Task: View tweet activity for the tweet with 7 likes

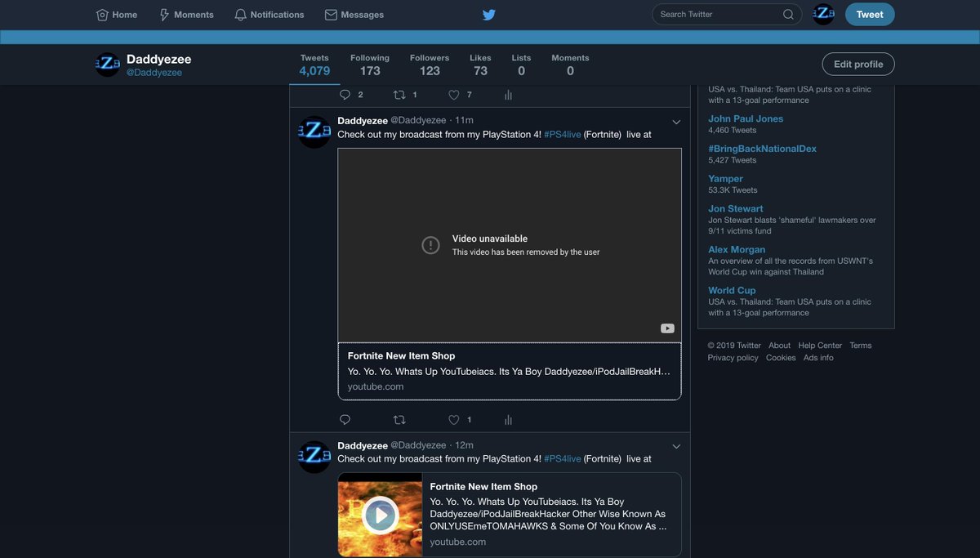Action: [x=508, y=95]
